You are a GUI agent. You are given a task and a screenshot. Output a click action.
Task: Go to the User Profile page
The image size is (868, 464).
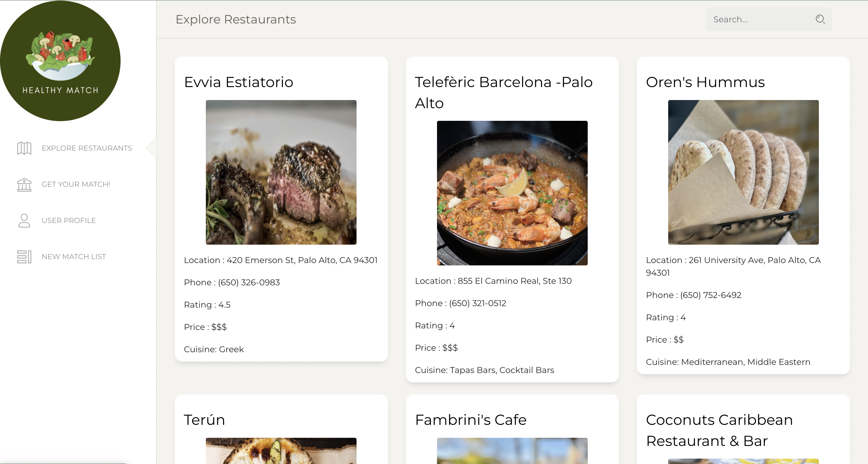69,220
